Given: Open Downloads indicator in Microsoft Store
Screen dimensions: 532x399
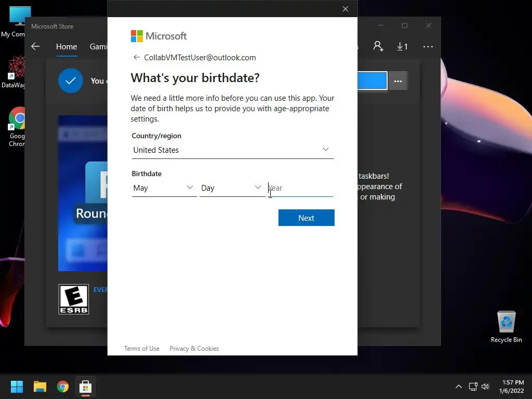Looking at the screenshot, I should [402, 46].
